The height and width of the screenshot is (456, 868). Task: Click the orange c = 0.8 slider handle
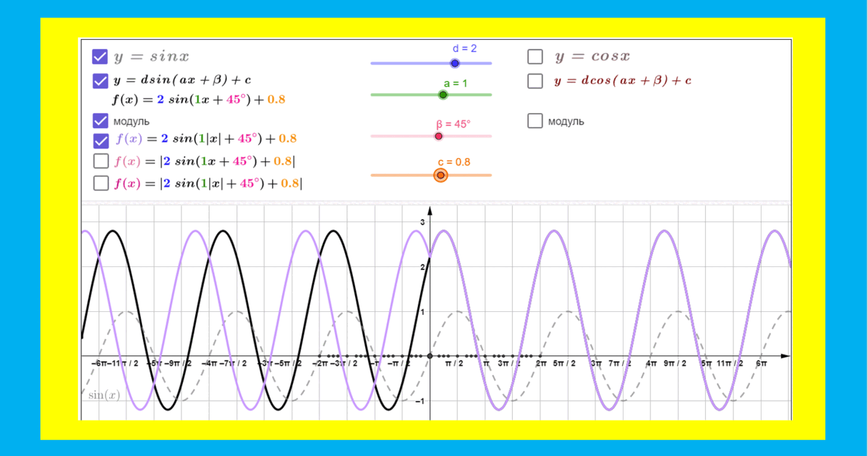(440, 175)
